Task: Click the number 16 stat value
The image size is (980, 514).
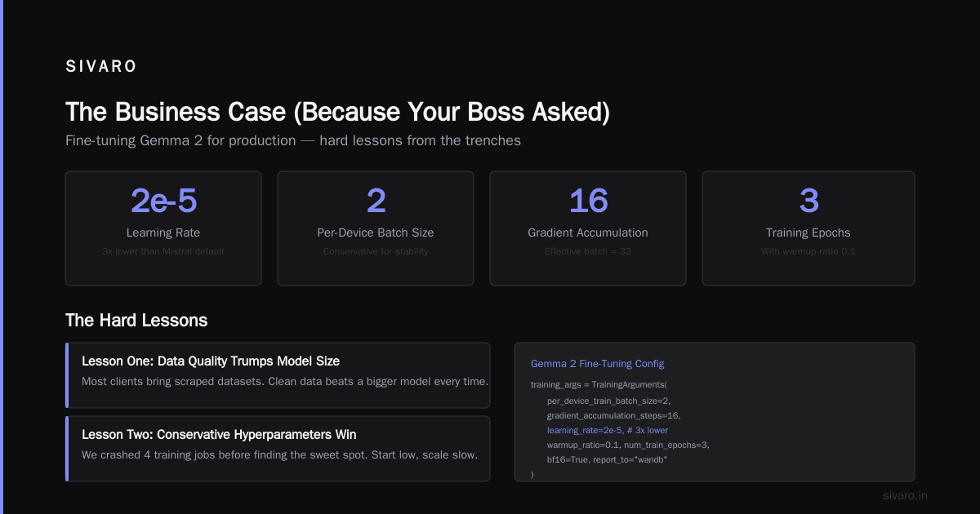Action: point(588,201)
